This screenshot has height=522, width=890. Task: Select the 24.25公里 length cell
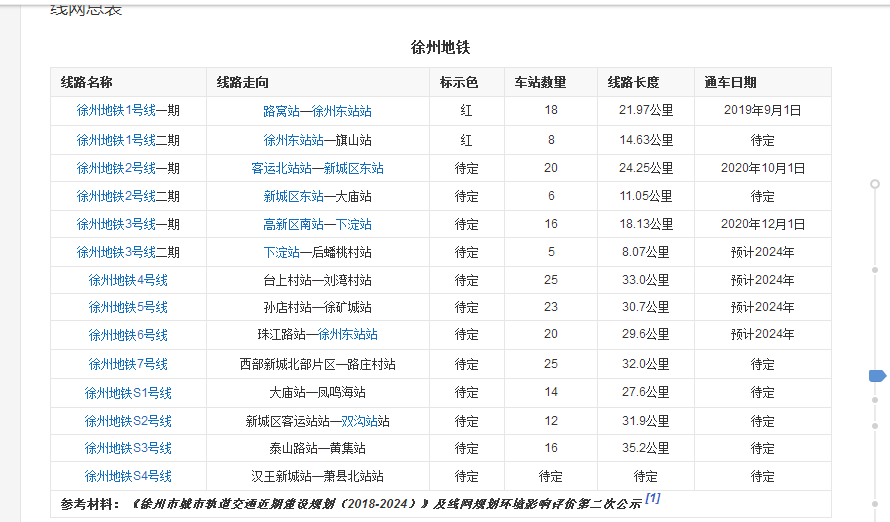[646, 168]
